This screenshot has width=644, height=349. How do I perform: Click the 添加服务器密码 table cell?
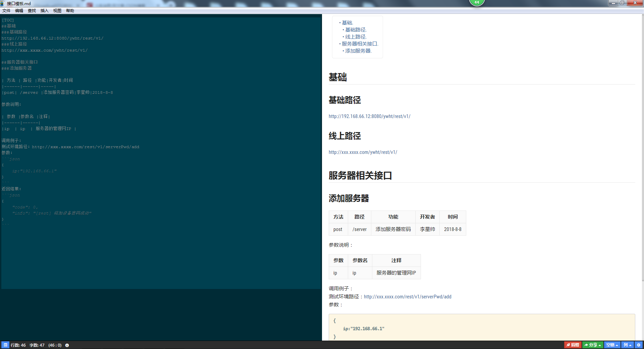tap(393, 229)
